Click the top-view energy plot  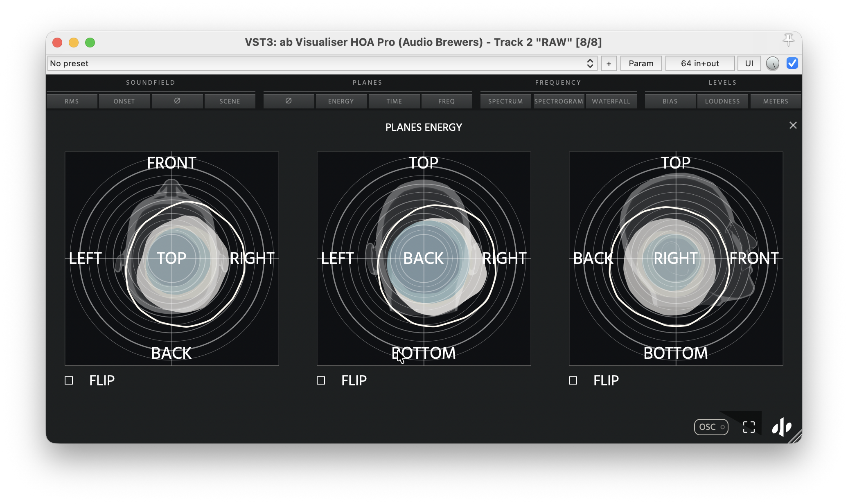pos(172,259)
